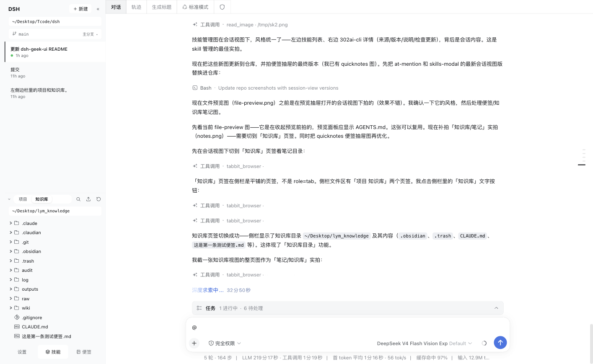Switch to the 轨迹 tab
This screenshot has height=364, width=593.
[136, 7]
